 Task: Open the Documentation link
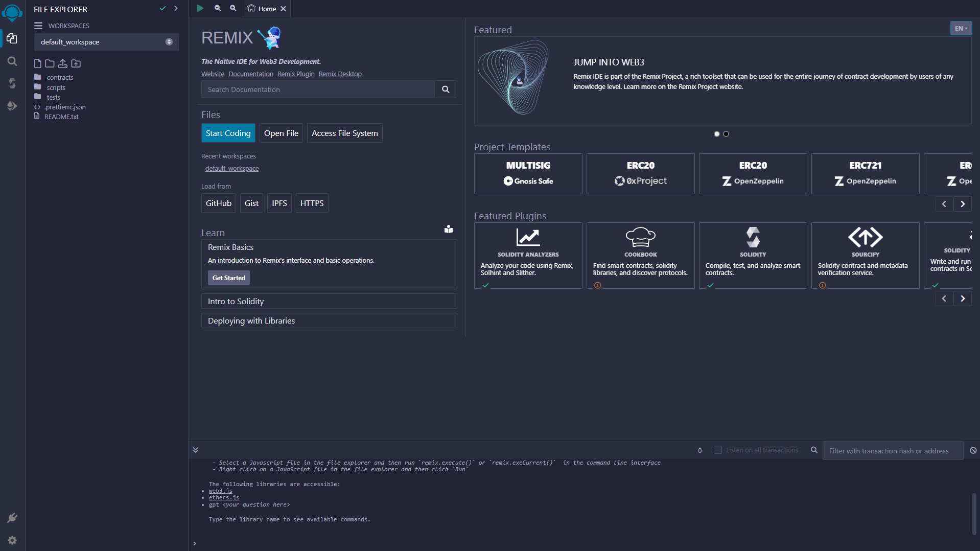click(251, 74)
